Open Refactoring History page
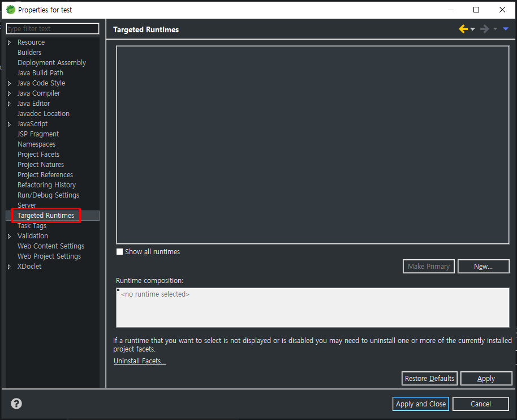This screenshot has height=420, width=517. coord(46,185)
